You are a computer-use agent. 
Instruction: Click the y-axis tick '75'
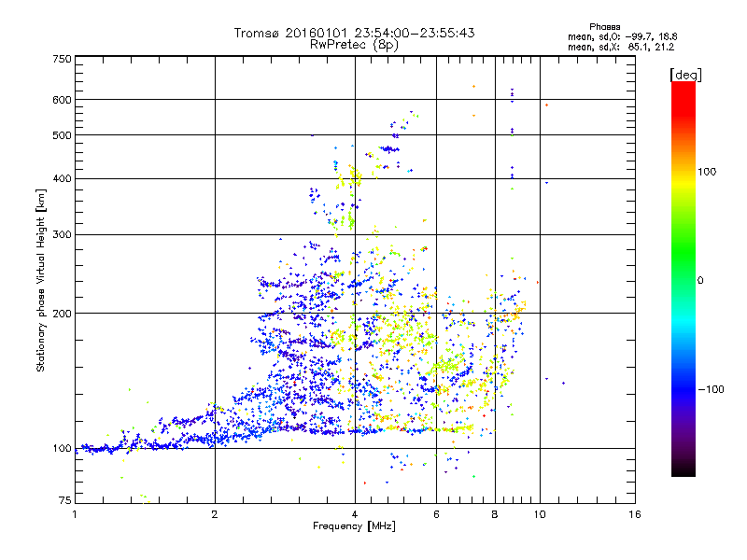click(65, 500)
